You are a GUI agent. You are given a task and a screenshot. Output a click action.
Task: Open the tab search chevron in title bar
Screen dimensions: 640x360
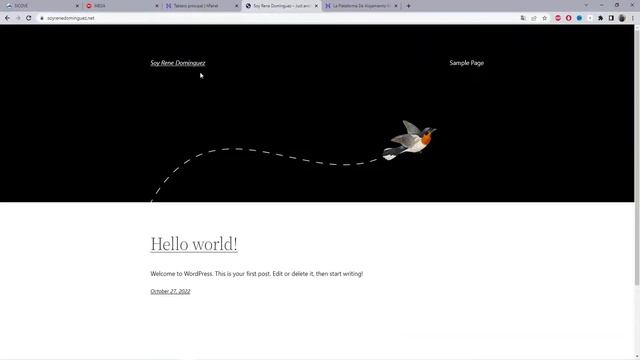(x=587, y=5)
